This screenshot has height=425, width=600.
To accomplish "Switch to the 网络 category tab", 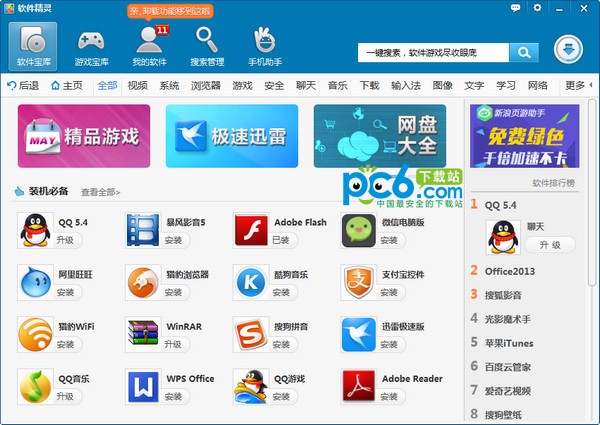I will [x=538, y=85].
